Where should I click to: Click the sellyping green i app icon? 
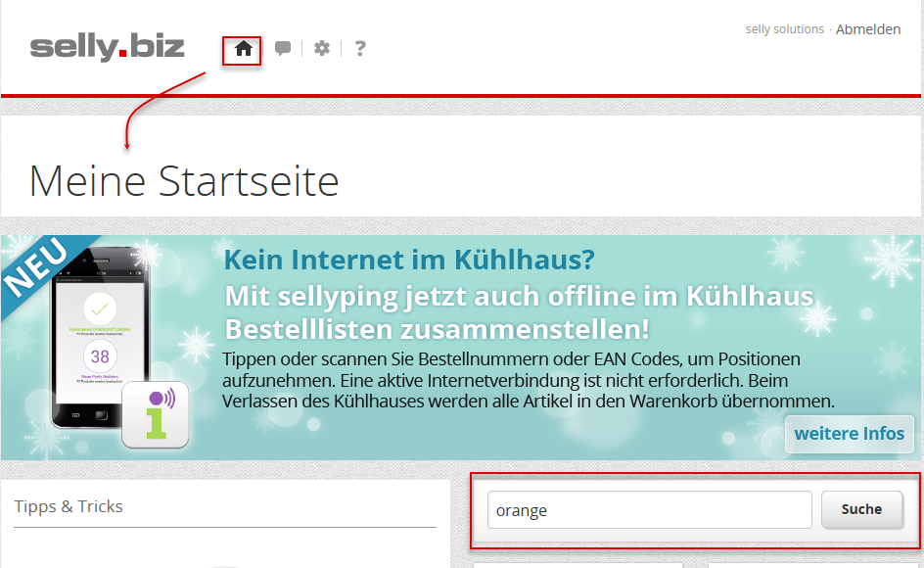pos(156,414)
